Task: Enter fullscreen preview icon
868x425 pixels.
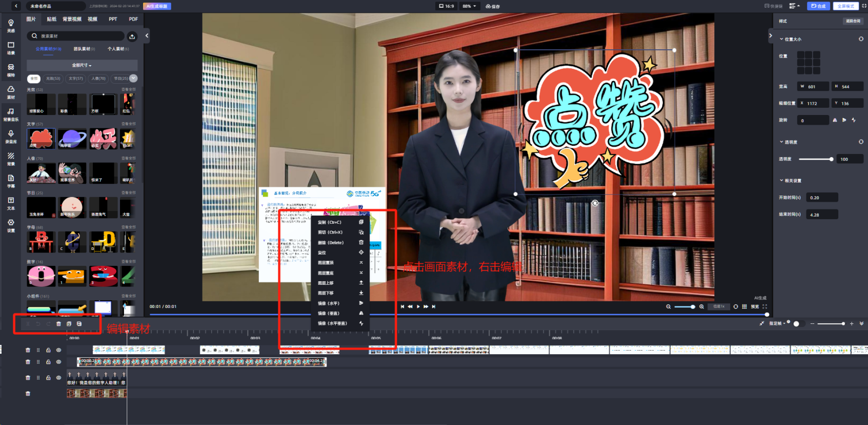Action: [x=764, y=306]
